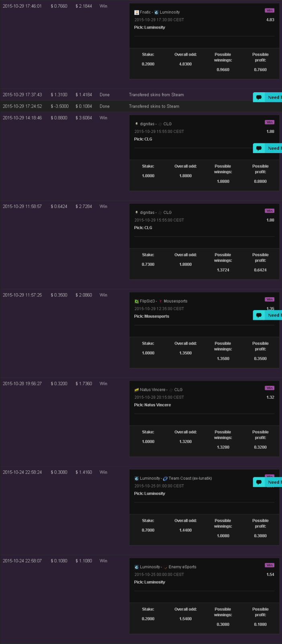
Task: Open Need help chat on the Team Coast card
Action: click(x=268, y=482)
